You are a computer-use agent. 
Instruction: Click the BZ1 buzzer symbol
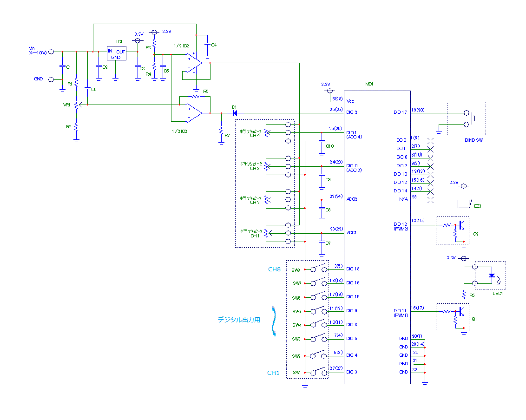(463, 203)
